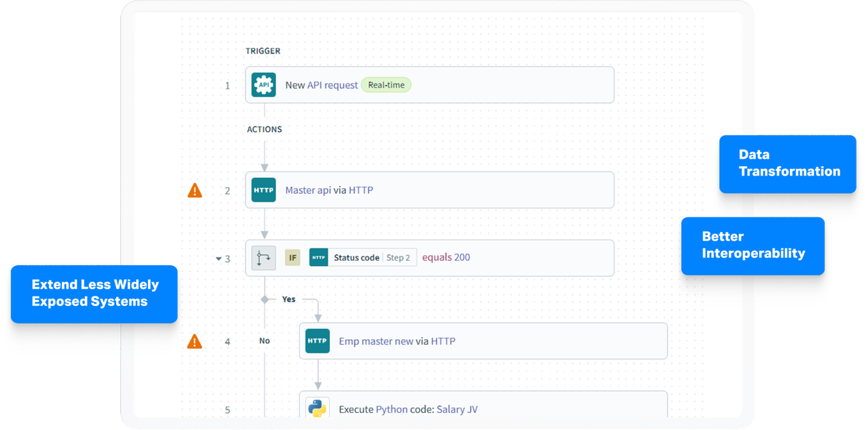Collapse step 3 using the disclosure arrow

click(219, 259)
